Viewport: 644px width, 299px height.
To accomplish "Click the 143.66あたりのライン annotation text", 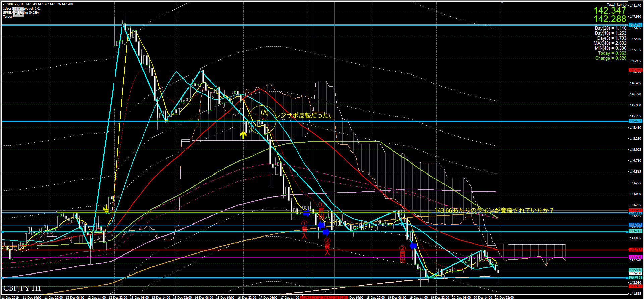I will point(494,210).
